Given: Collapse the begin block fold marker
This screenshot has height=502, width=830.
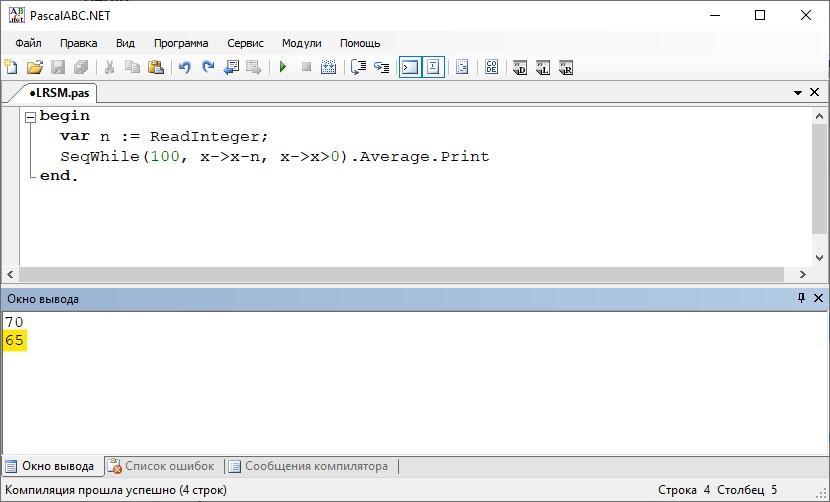Looking at the screenshot, I should (31, 118).
